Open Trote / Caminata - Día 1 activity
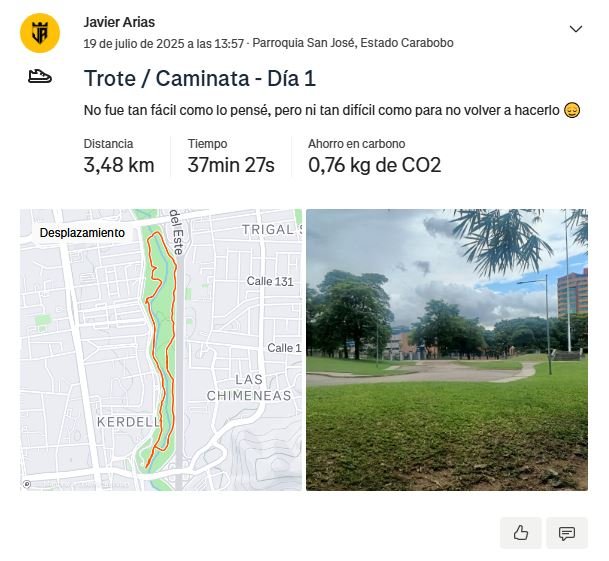The image size is (609, 561). (x=200, y=78)
